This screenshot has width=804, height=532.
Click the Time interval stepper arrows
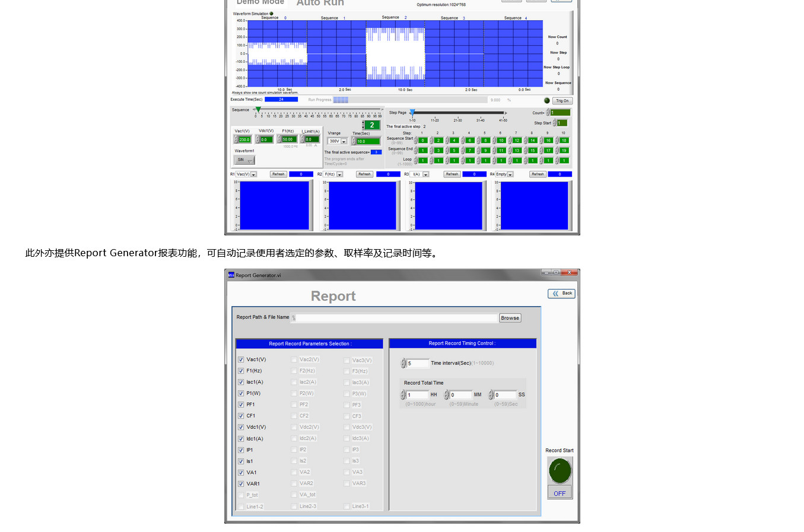pyautogui.click(x=403, y=364)
